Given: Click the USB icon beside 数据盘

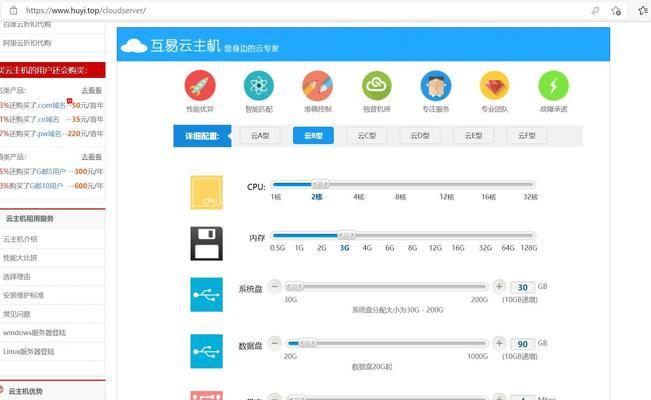Looking at the screenshot, I should (x=206, y=351).
